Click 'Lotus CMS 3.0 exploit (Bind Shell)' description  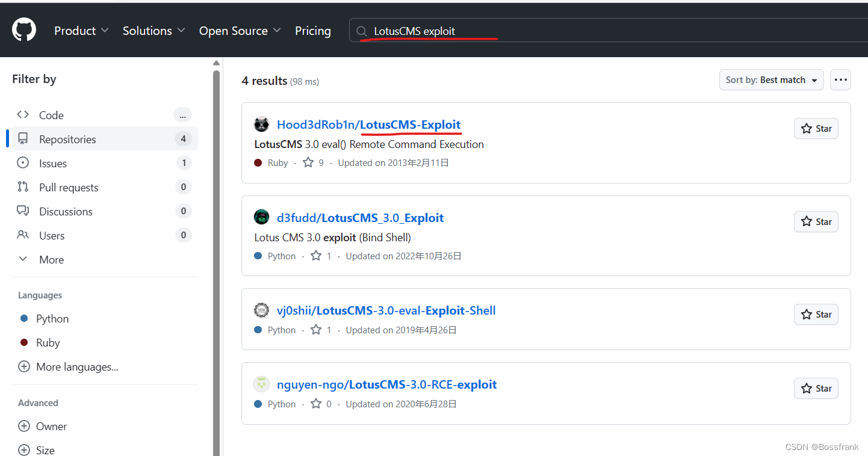point(333,238)
